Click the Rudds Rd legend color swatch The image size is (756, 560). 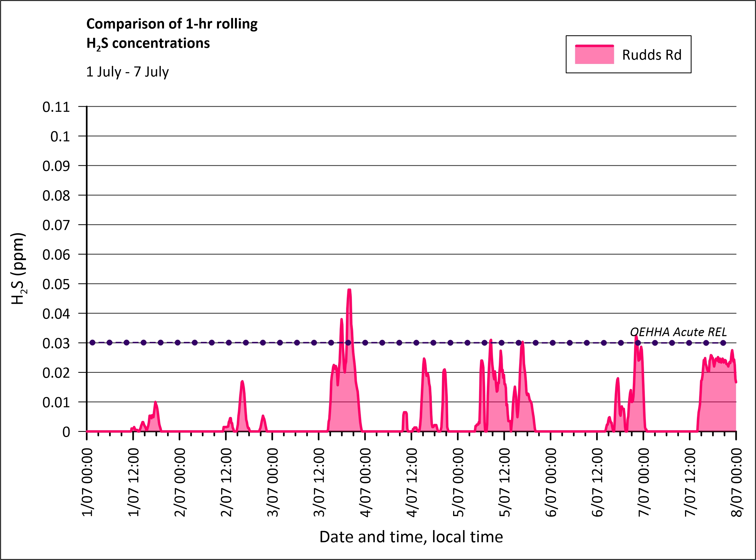tap(594, 54)
